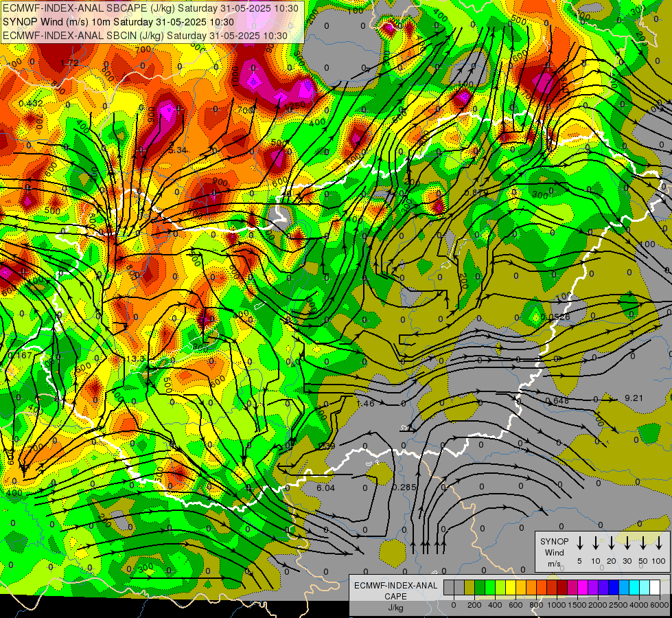Click the '6.04' value on the map
672x618 pixels.
[x=326, y=488]
